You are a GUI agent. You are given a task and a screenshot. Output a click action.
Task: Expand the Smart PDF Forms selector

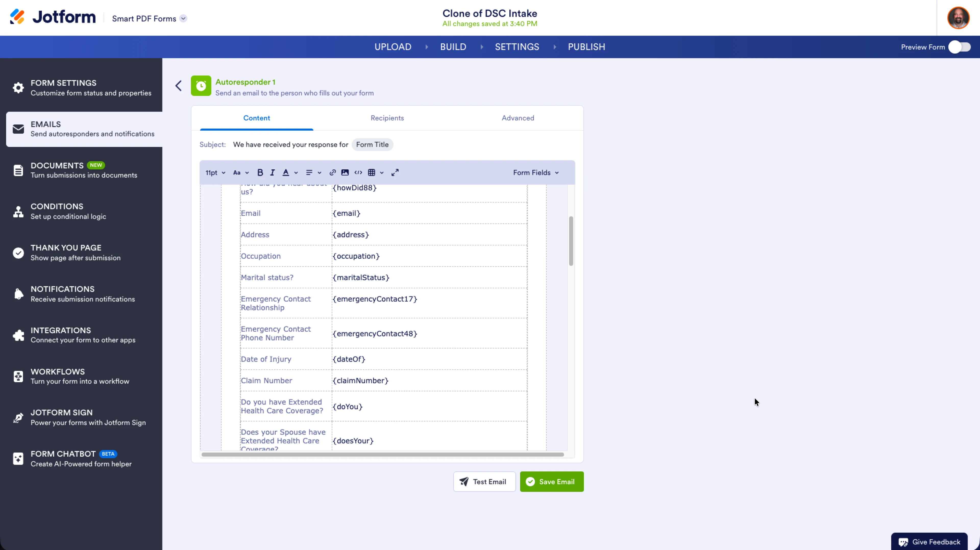pyautogui.click(x=183, y=18)
